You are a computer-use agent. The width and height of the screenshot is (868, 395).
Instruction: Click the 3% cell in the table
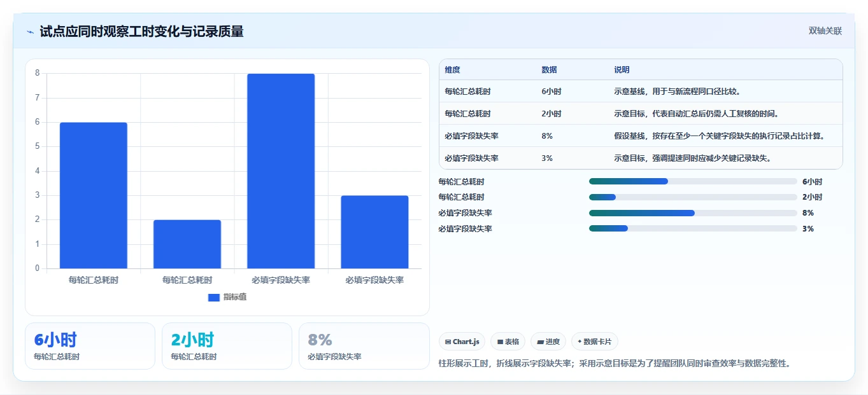pyautogui.click(x=547, y=158)
